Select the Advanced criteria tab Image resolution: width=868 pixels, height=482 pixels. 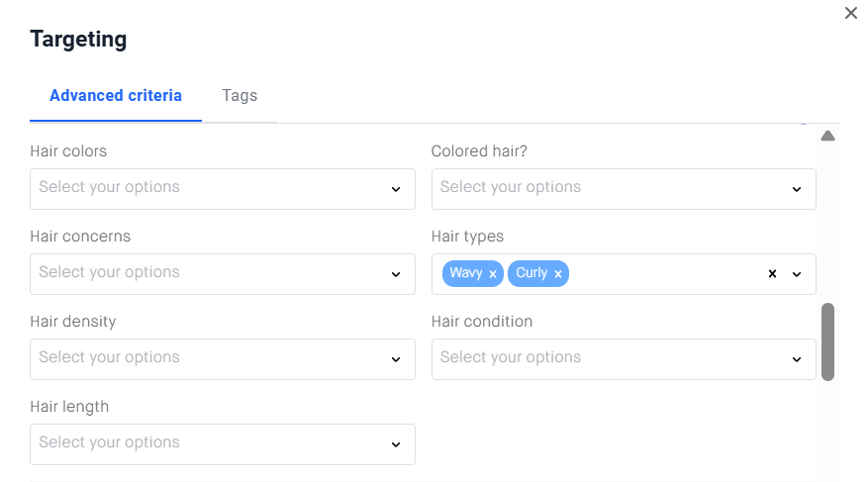coord(116,96)
